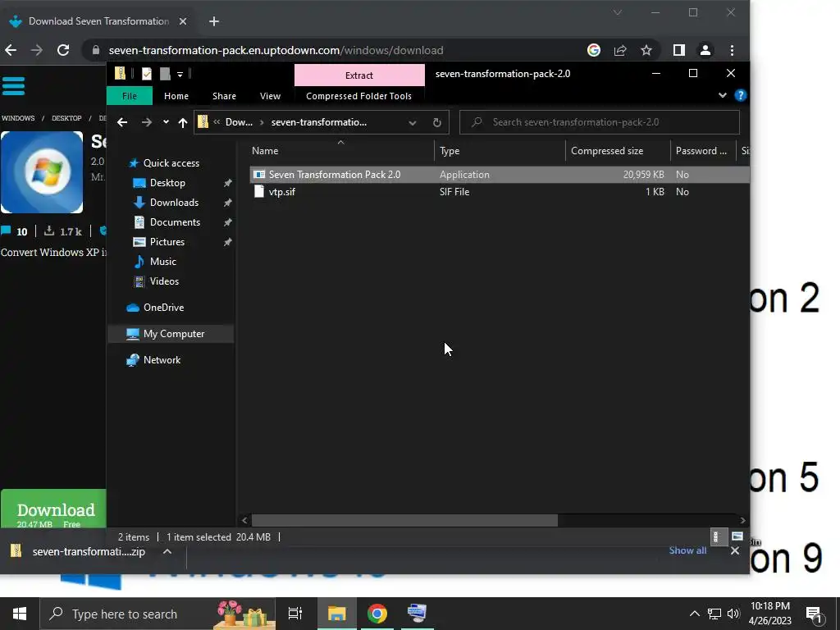Switch to the Share ribbon tab
840x630 pixels.
coord(224,96)
